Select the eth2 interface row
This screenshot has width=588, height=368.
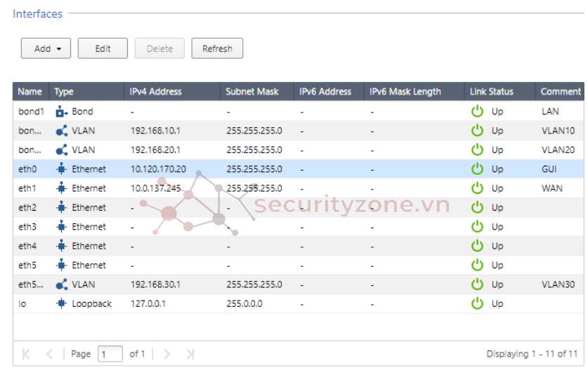point(211,208)
